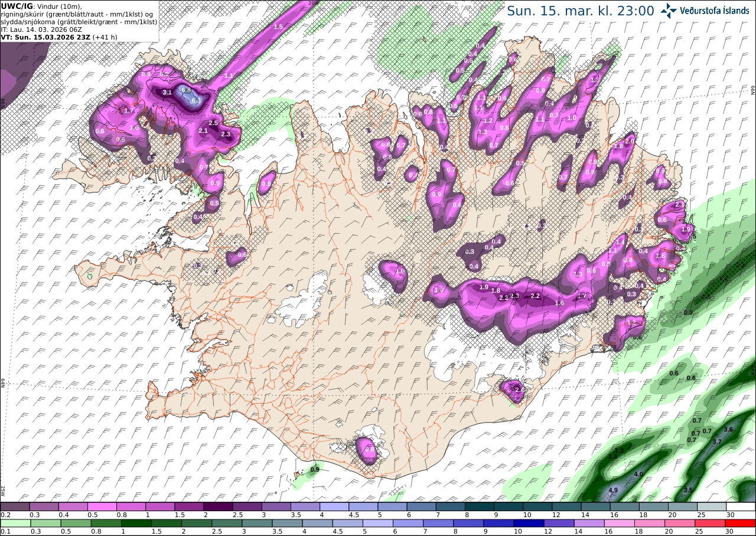
Task: Click the '12' label under the lower legend row
Action: [547, 531]
